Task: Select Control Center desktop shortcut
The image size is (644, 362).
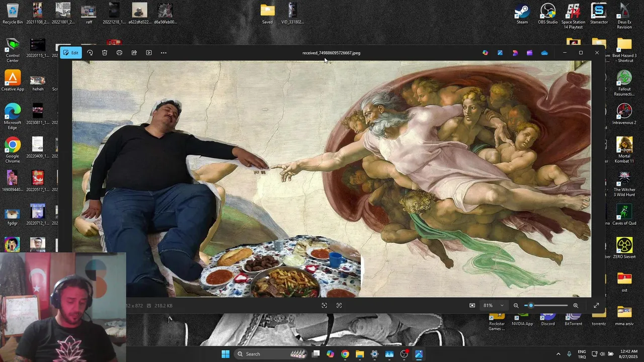Action: (13, 50)
